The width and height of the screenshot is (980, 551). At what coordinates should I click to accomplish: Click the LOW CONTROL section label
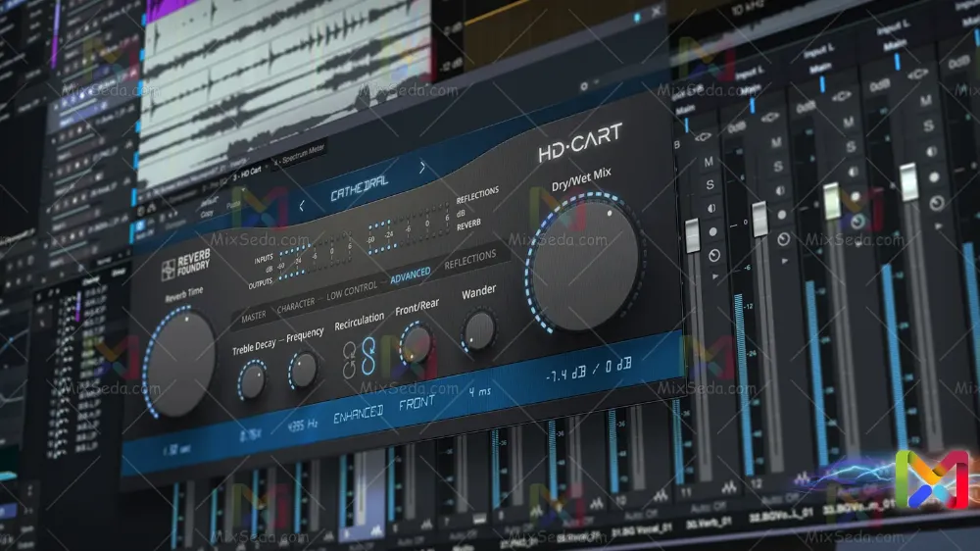click(x=352, y=291)
